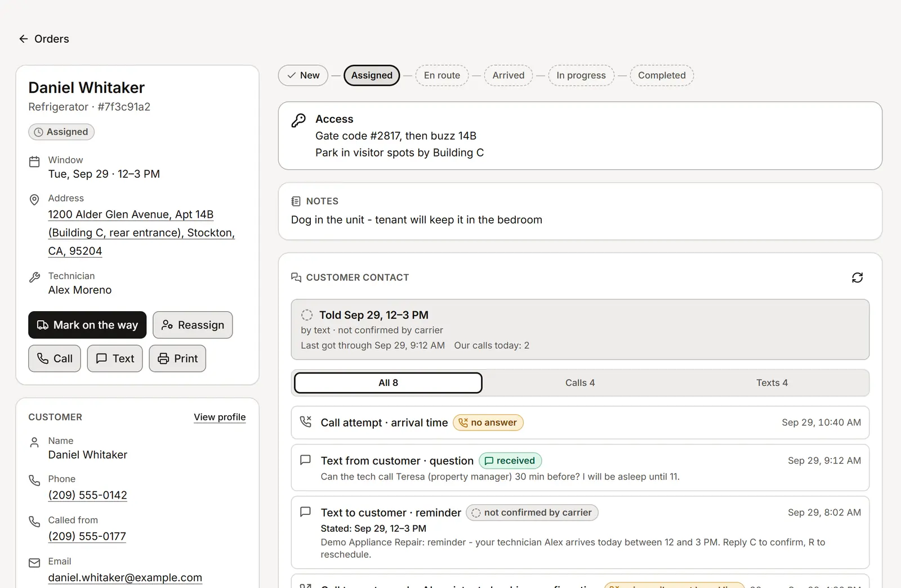The image size is (901, 588).
Task: Click daniel.whitaker@example.com email link
Action: pyautogui.click(x=125, y=577)
